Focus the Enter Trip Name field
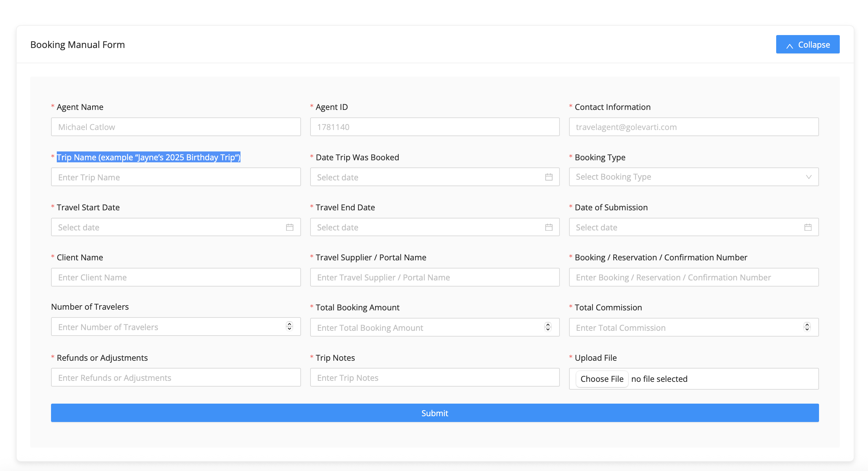This screenshot has height=471, width=868. 176,177
